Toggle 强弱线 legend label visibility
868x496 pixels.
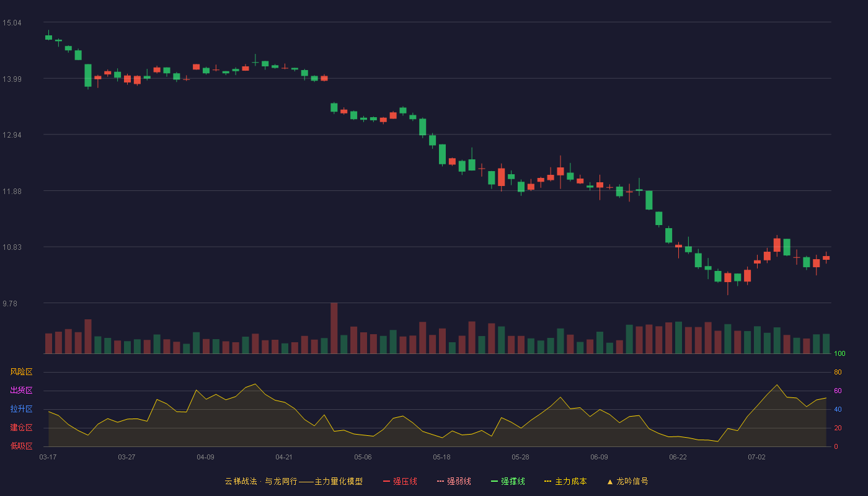[x=459, y=481]
